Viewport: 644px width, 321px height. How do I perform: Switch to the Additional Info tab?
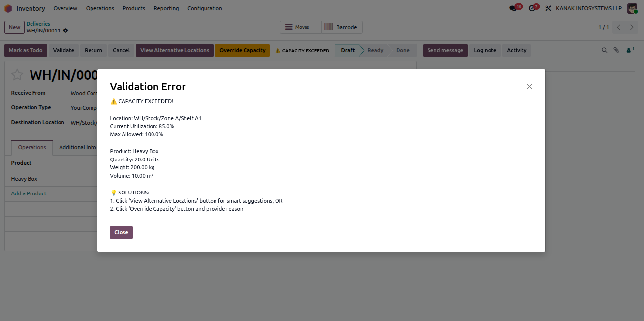point(78,147)
